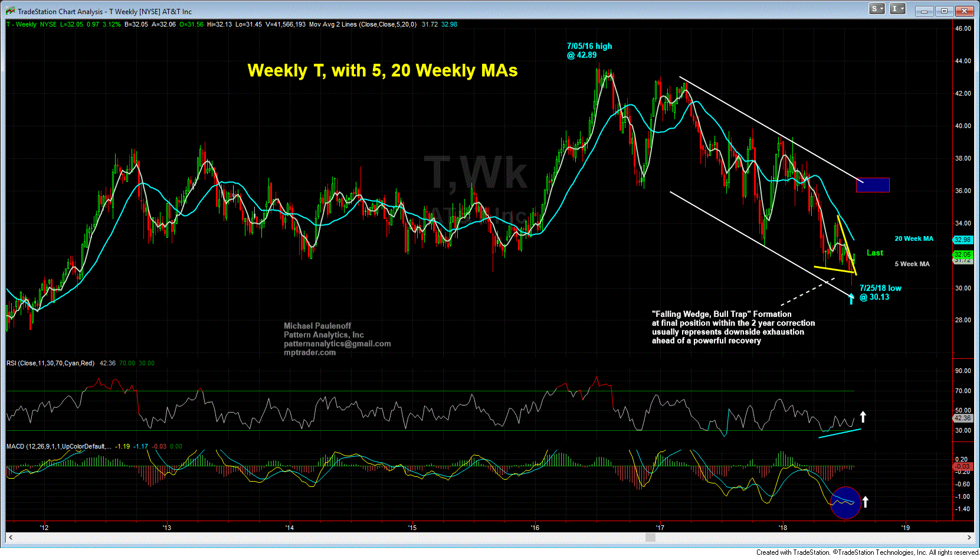Select the blue circle on MACD panel

pos(845,502)
